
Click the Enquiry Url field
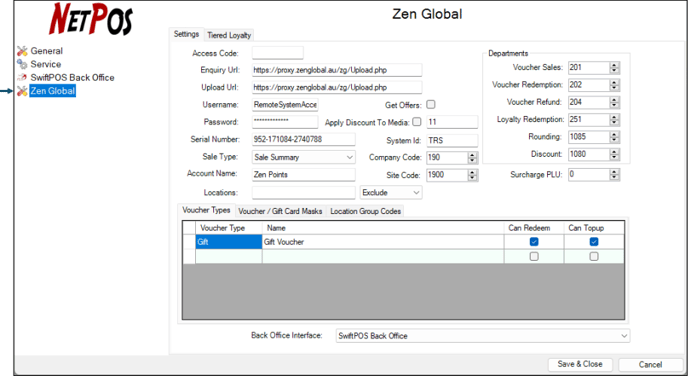click(x=337, y=70)
